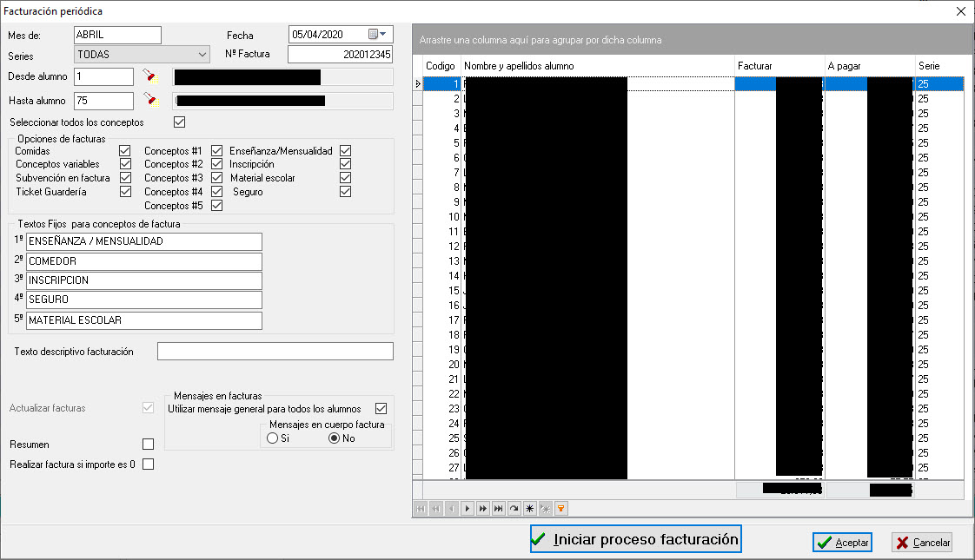Select grid row with Codigo 10
The width and height of the screenshot is (975, 560).
tap(693, 216)
